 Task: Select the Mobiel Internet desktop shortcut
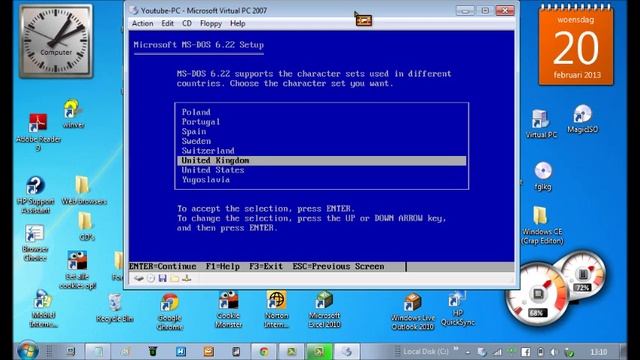tap(42, 309)
